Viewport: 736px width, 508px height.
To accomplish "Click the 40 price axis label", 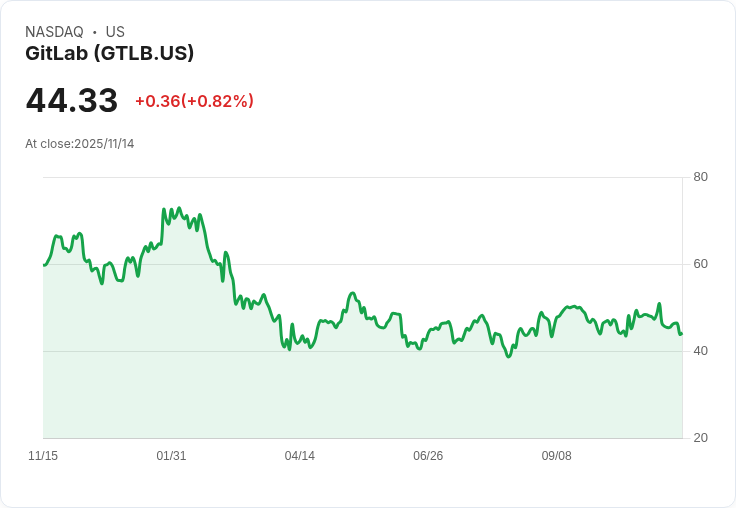I will pos(700,351).
